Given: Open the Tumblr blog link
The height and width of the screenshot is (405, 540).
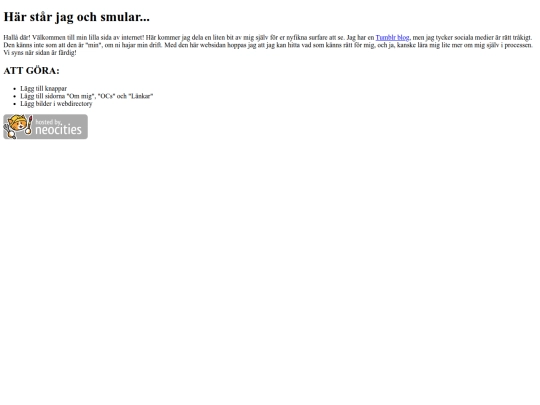Looking at the screenshot, I should pyautogui.click(x=392, y=38).
